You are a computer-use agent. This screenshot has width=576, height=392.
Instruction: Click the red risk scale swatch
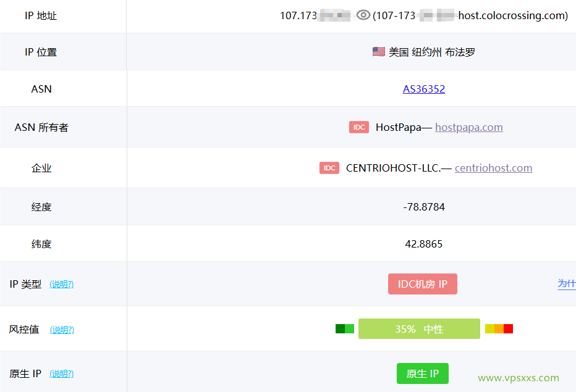click(509, 328)
